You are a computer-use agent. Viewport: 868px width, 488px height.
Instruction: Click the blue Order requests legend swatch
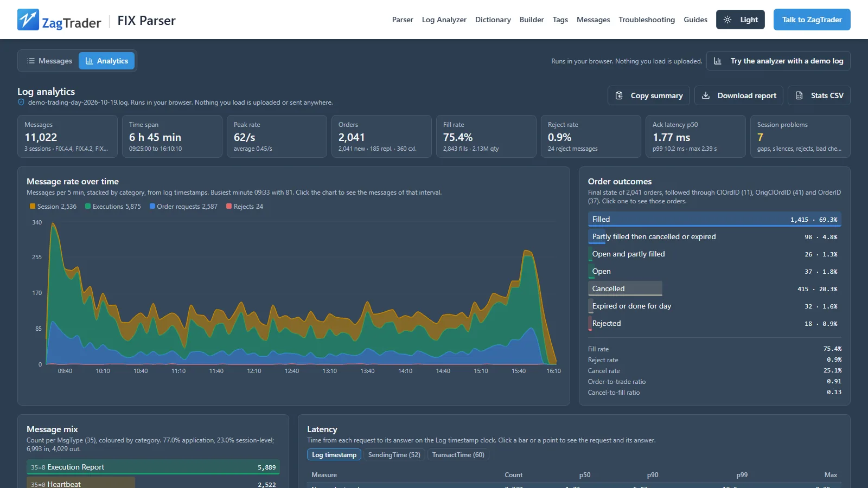(152, 207)
